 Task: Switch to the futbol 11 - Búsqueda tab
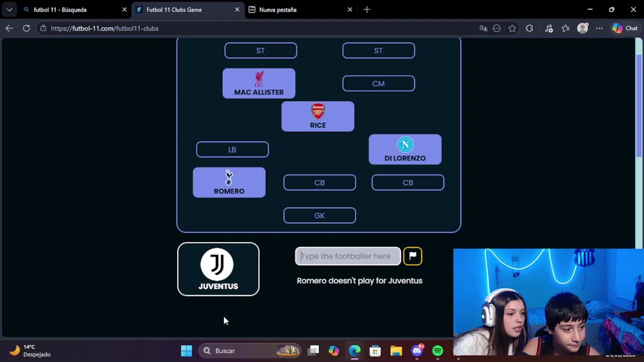point(74,10)
